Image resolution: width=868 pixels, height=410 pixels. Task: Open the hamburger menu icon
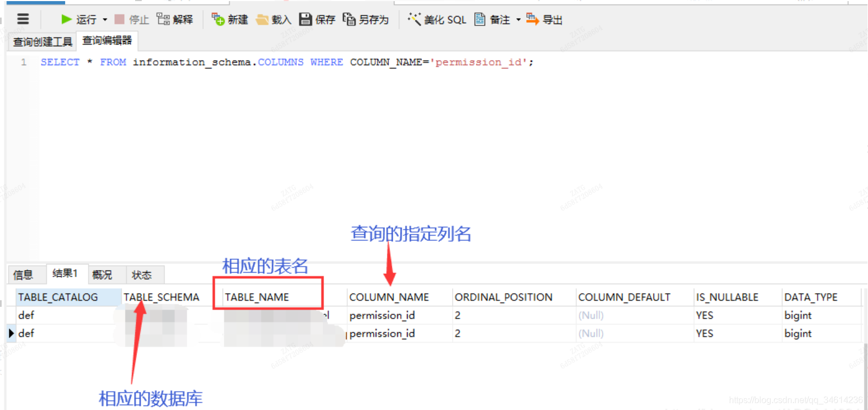(23, 19)
